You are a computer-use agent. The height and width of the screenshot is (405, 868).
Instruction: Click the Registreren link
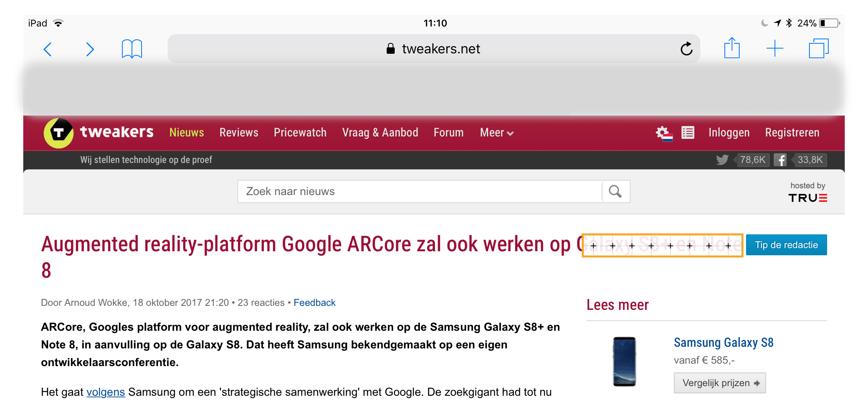point(792,132)
